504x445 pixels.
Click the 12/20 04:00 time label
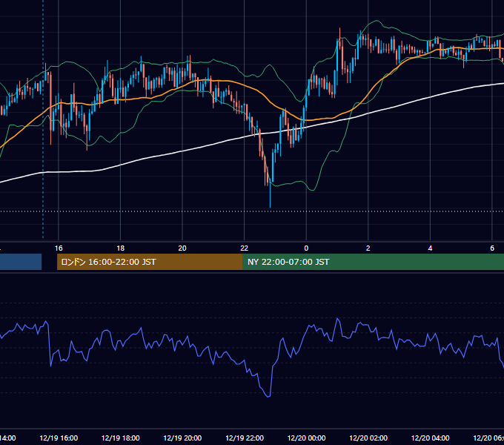430,438
